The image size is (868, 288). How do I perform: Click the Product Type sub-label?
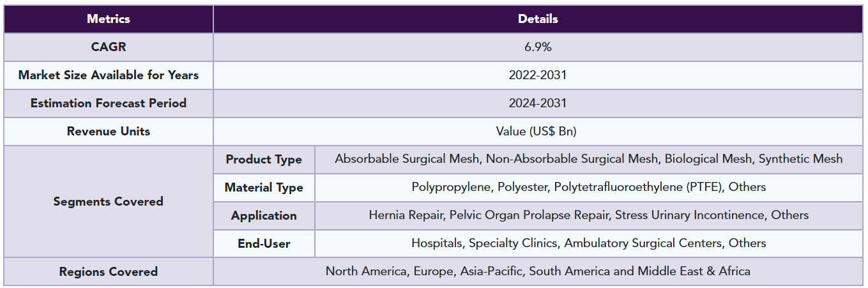tap(264, 160)
